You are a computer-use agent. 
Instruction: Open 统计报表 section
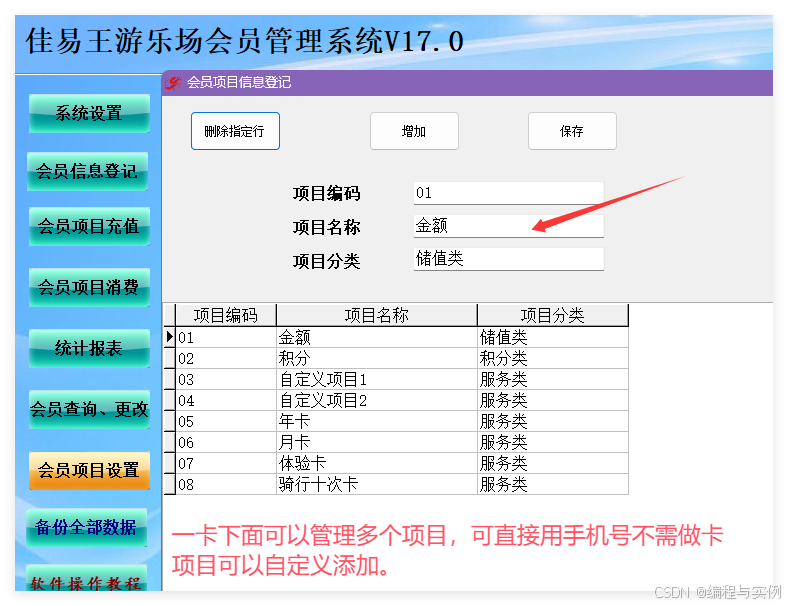pyautogui.click(x=89, y=348)
